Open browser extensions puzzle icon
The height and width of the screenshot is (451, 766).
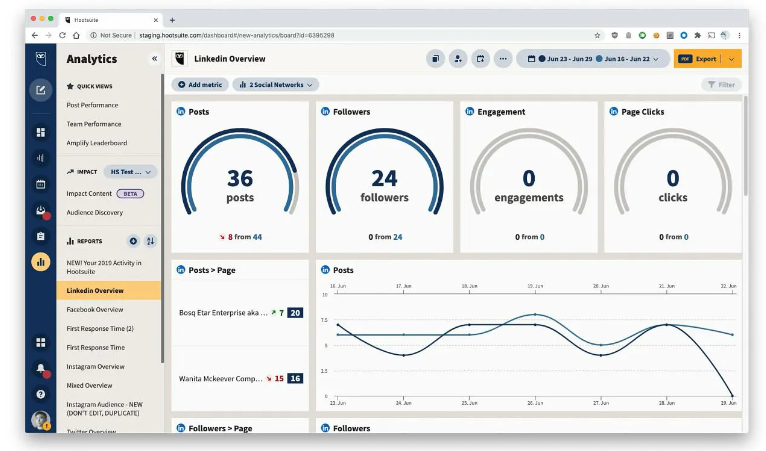click(698, 35)
